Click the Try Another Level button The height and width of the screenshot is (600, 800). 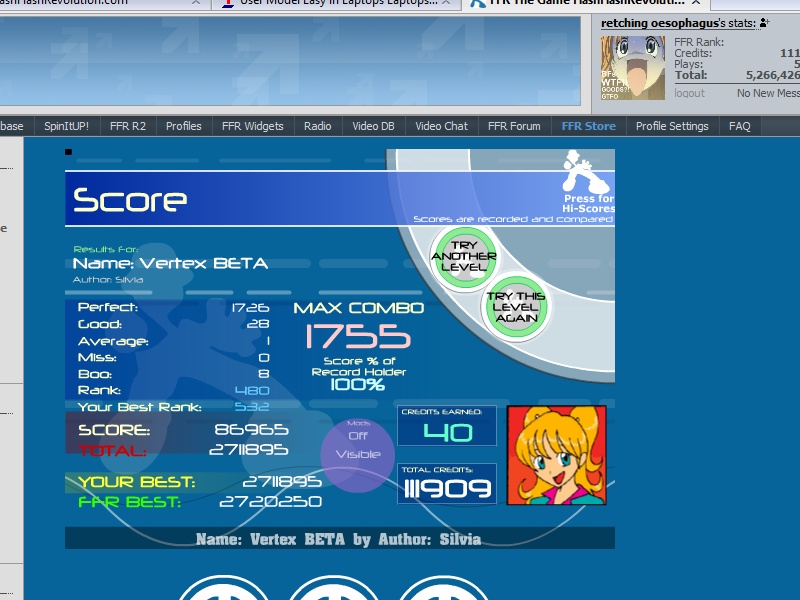pyautogui.click(x=464, y=257)
